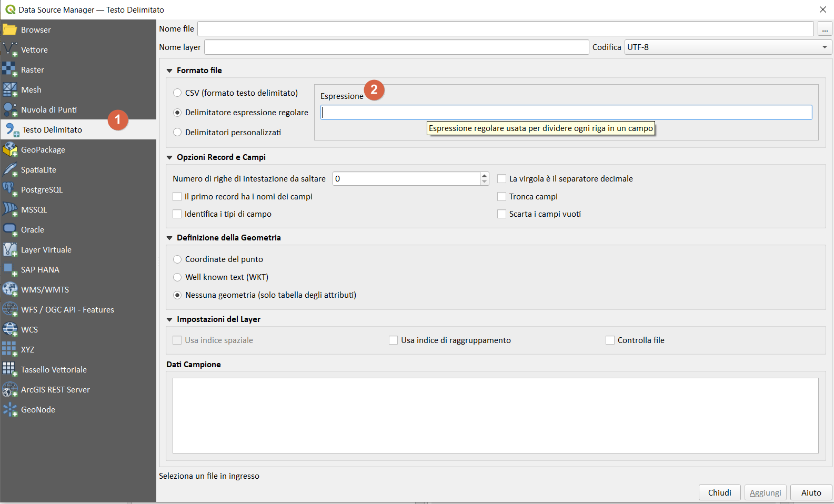834x504 pixels.
Task: Collapse the Formato file section
Action: coord(169,70)
